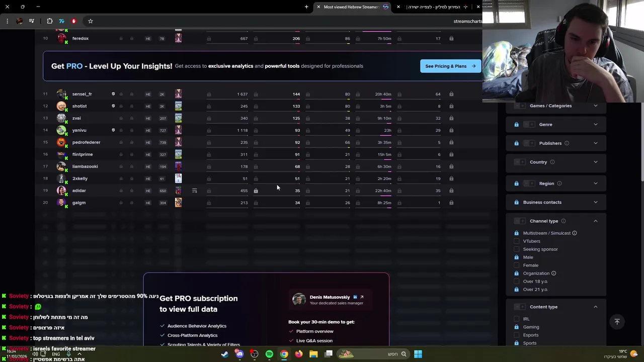Open Denis Matusovskiy's LinkedIn icon

coord(355,297)
